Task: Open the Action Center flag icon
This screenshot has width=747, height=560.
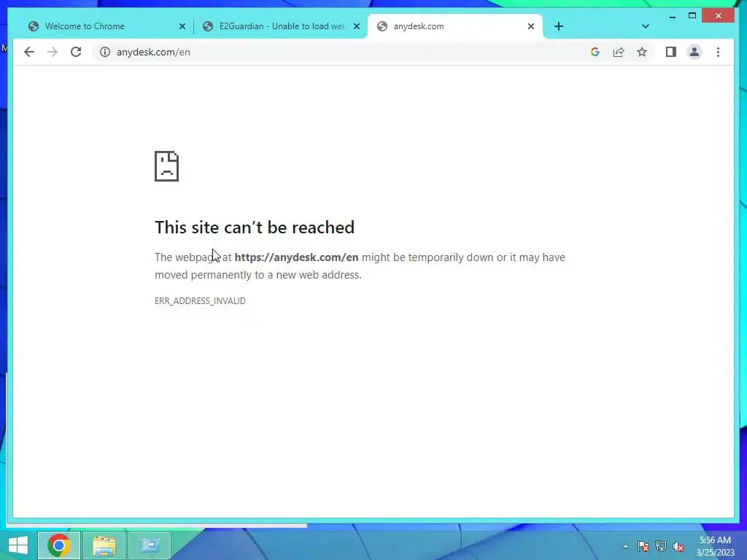Action: tap(643, 546)
